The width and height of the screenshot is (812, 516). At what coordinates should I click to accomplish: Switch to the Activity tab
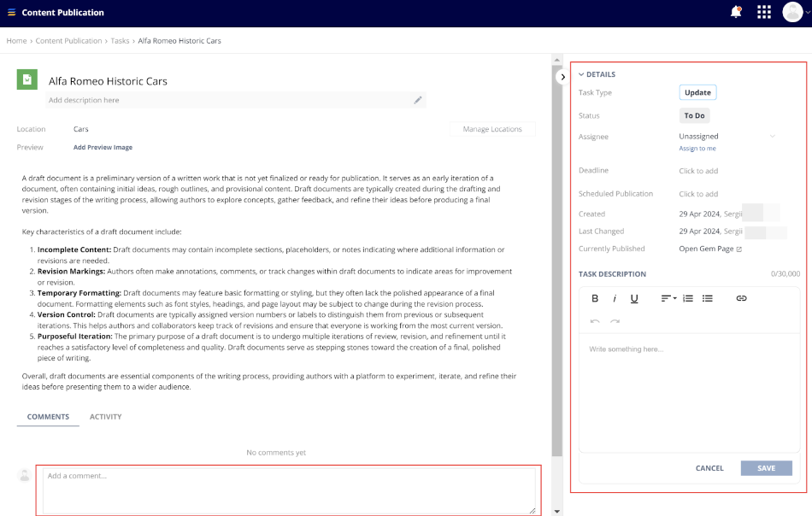pos(106,417)
